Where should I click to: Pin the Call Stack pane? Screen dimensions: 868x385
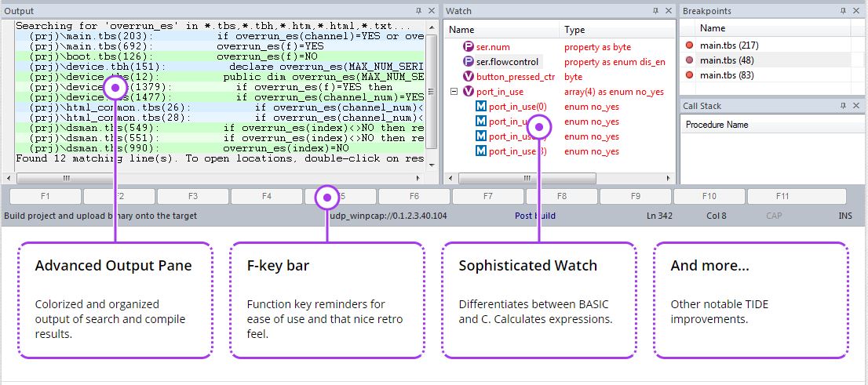coord(844,106)
